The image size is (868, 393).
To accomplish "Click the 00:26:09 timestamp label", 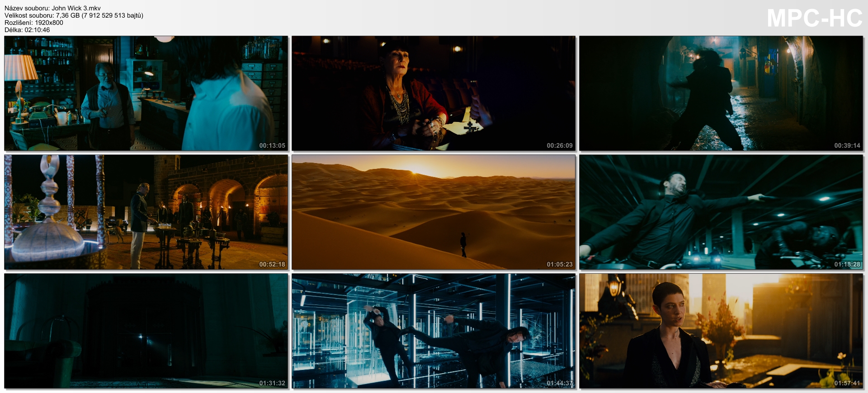I will point(560,145).
